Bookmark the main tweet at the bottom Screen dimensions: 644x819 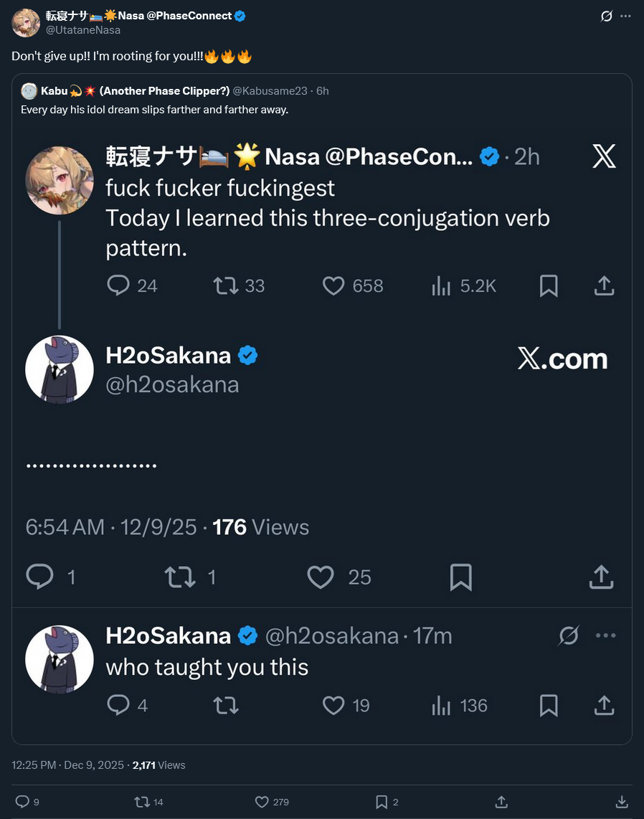tap(382, 802)
